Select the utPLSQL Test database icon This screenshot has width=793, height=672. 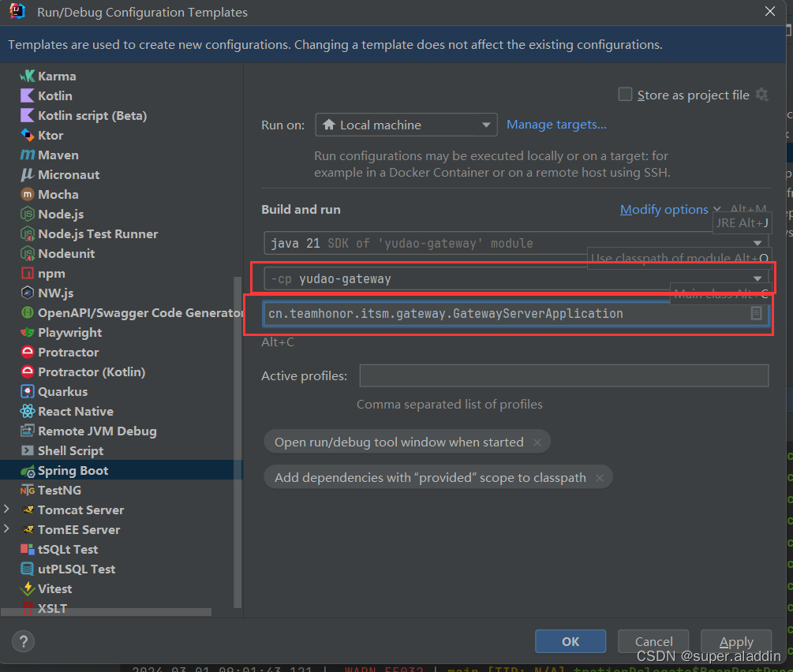[28, 569]
